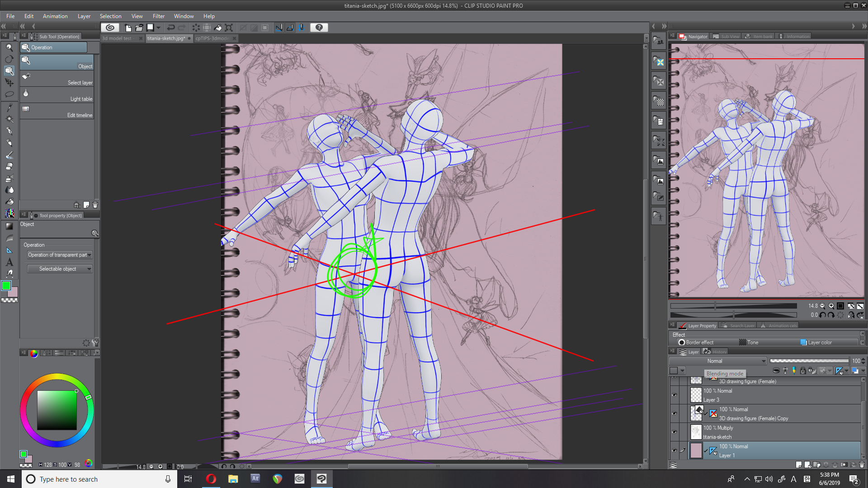Open the Animation menu
The image size is (868, 488).
pos(55,16)
